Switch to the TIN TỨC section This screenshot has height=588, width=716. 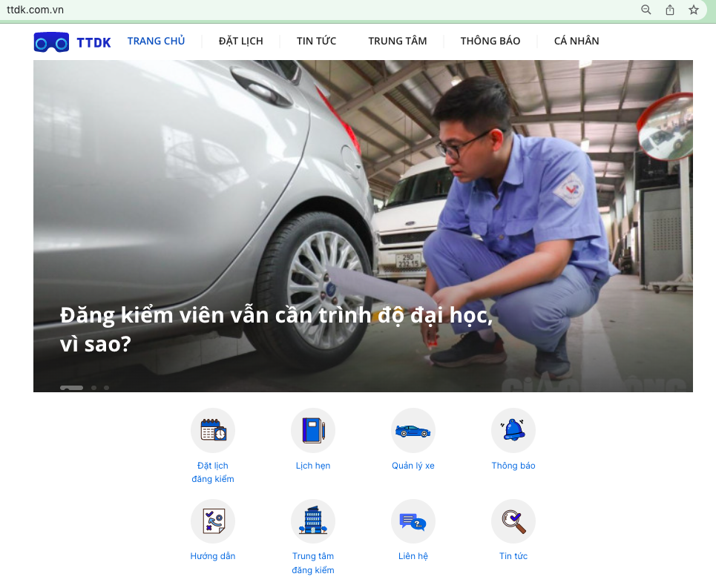317,41
